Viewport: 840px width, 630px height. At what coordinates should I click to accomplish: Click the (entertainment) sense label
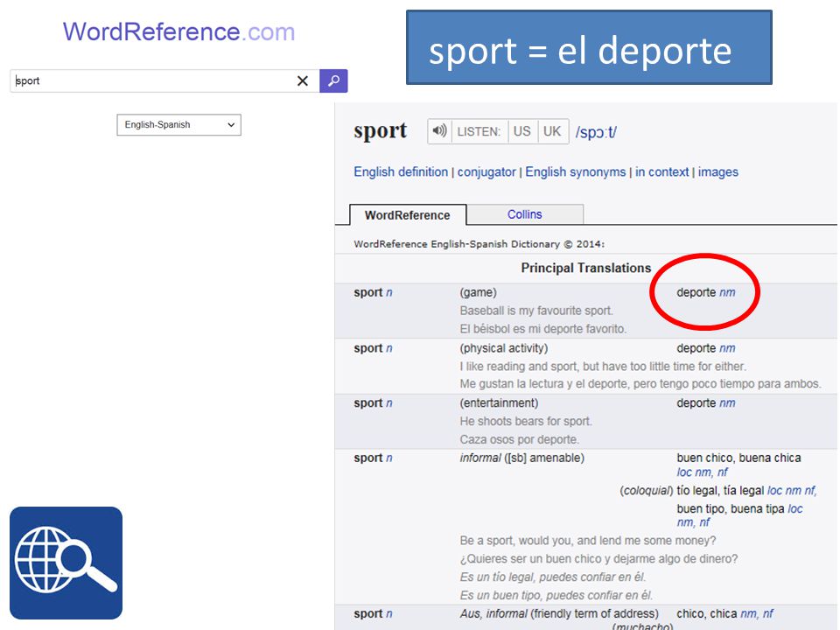tap(499, 402)
